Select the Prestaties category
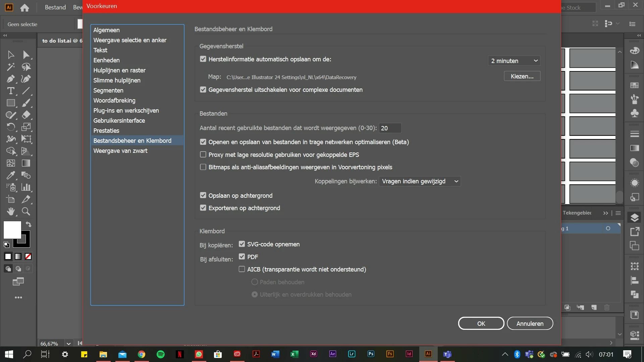 106,130
